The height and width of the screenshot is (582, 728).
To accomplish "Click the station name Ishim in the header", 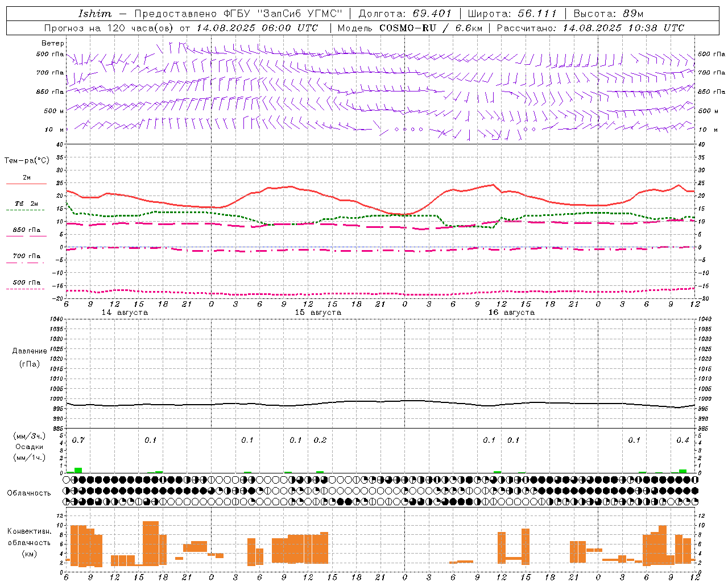I will tap(95, 14).
